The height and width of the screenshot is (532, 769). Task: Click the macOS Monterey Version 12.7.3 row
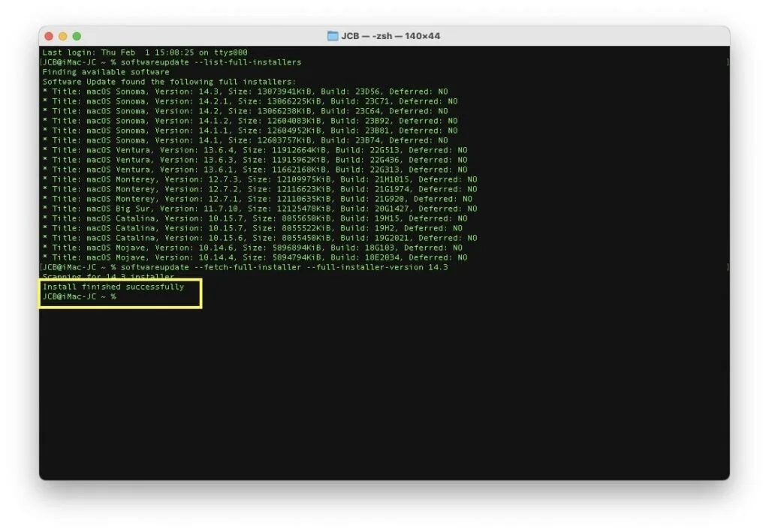click(260, 180)
